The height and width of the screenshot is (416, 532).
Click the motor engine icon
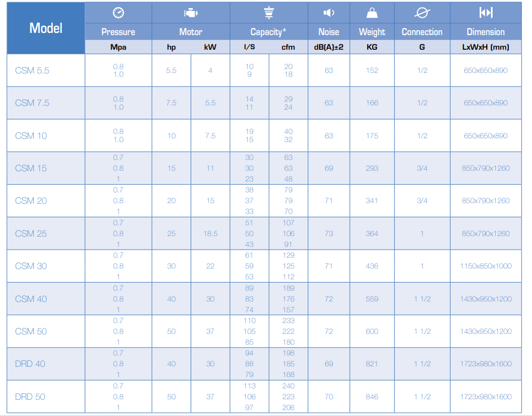[191, 13]
